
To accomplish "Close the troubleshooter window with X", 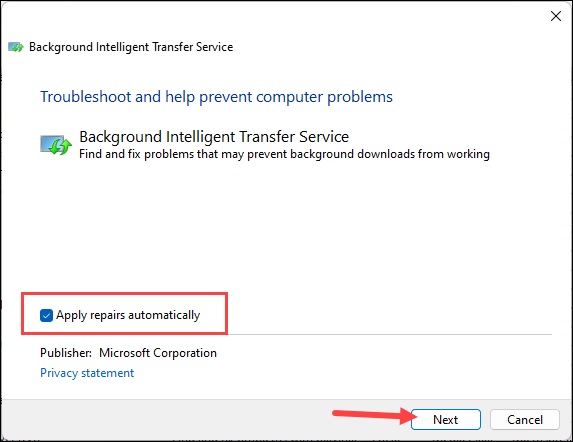I will [556, 16].
